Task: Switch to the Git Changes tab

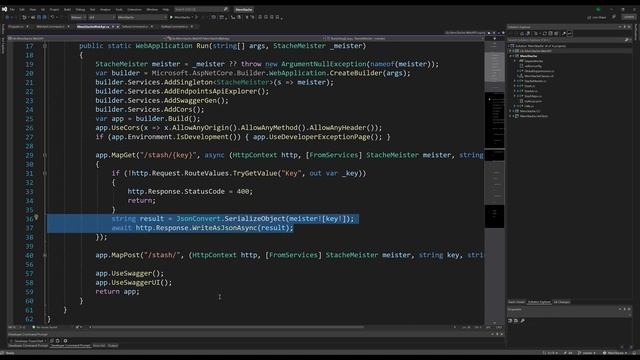Action: (x=562, y=302)
